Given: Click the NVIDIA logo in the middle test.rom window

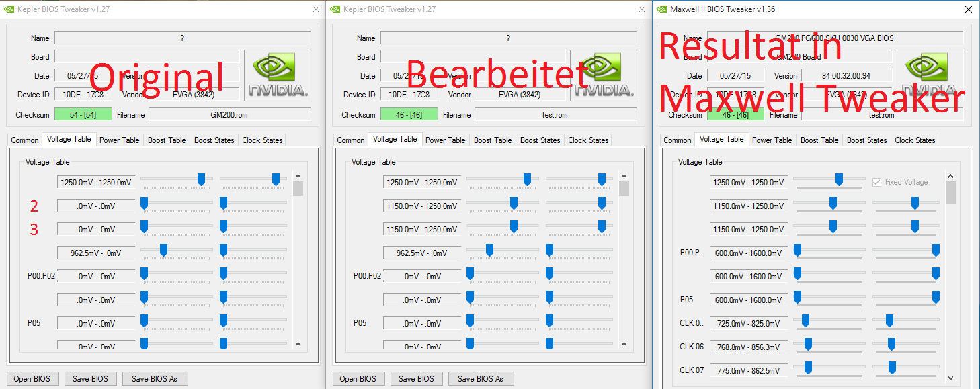Looking at the screenshot, I should (604, 74).
